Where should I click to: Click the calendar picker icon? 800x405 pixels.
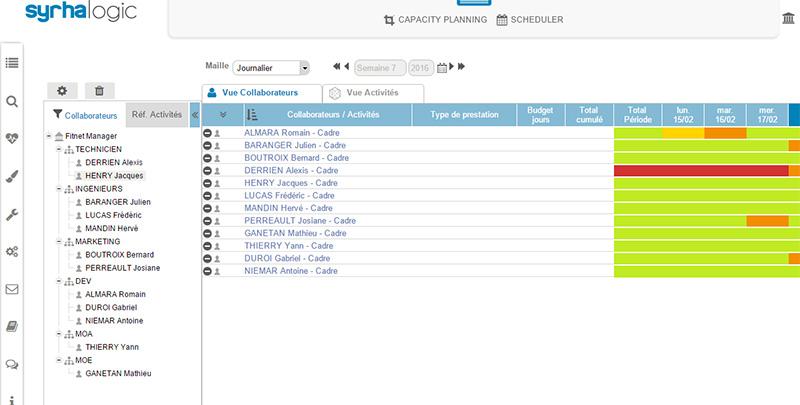[x=442, y=68]
